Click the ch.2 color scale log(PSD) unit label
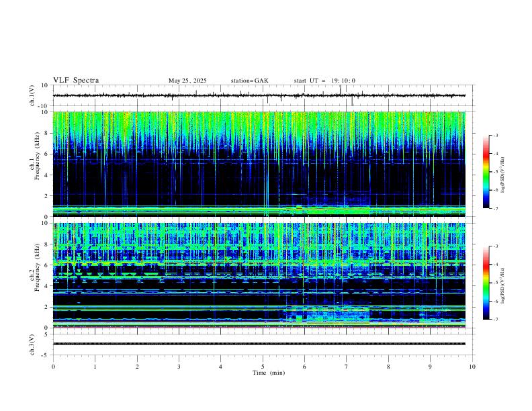 503,285
